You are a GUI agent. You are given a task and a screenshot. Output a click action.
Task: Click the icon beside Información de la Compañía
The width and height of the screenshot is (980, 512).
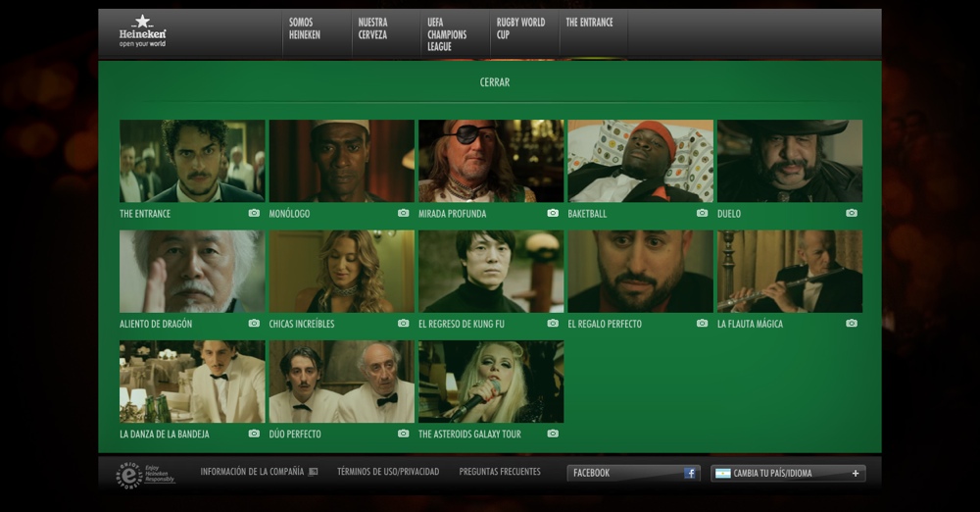314,472
